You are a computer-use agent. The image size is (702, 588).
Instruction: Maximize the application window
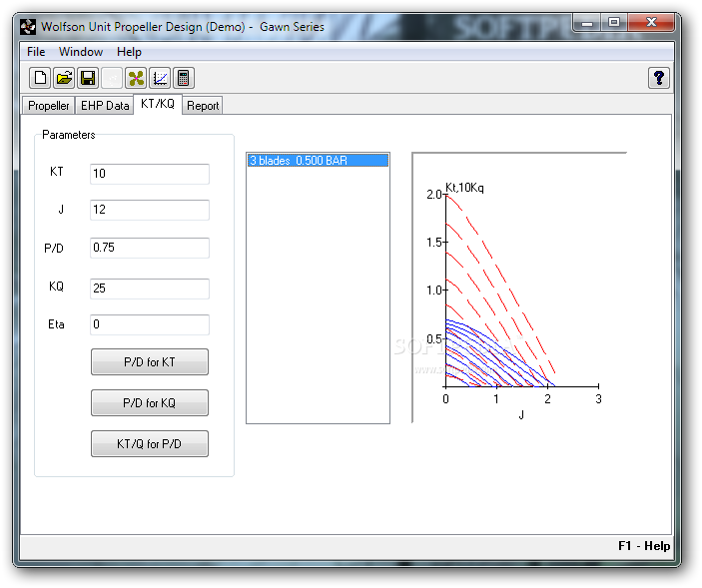click(x=614, y=23)
